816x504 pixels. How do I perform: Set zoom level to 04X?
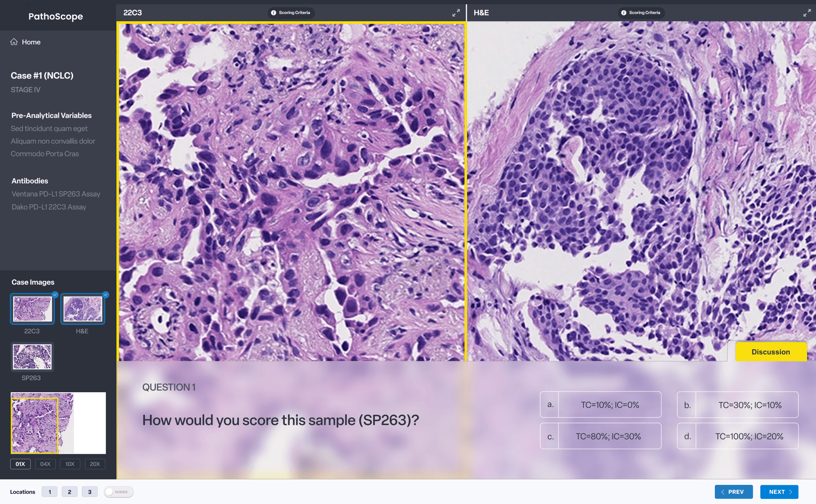tap(45, 464)
